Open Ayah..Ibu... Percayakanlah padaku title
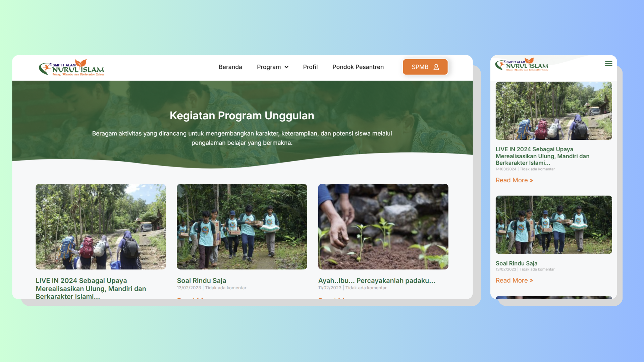 377,281
